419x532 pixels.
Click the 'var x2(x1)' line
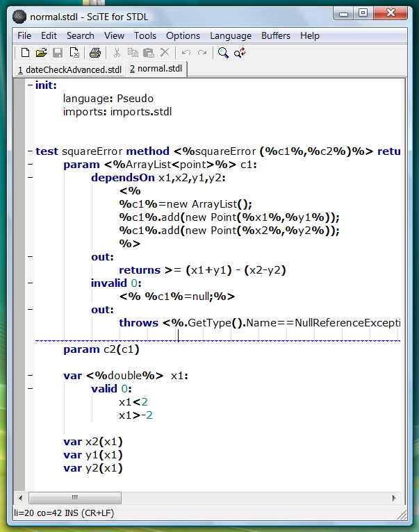(x=92, y=442)
